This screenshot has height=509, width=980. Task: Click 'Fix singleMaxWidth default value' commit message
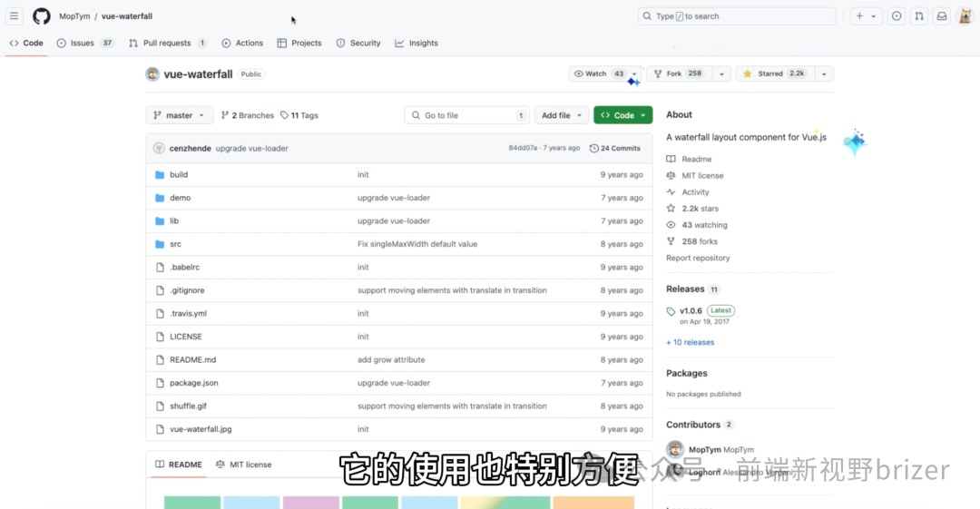pos(417,244)
